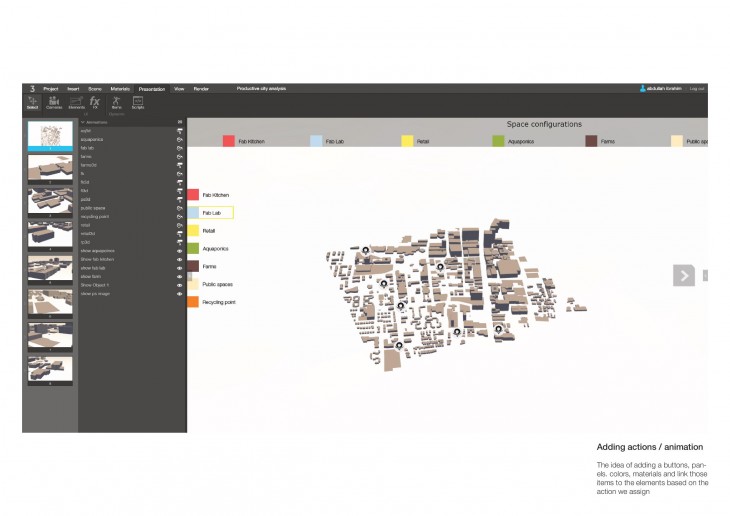Click the Log out link
Image resolution: width=730 pixels, height=516 pixels.
pos(696,89)
